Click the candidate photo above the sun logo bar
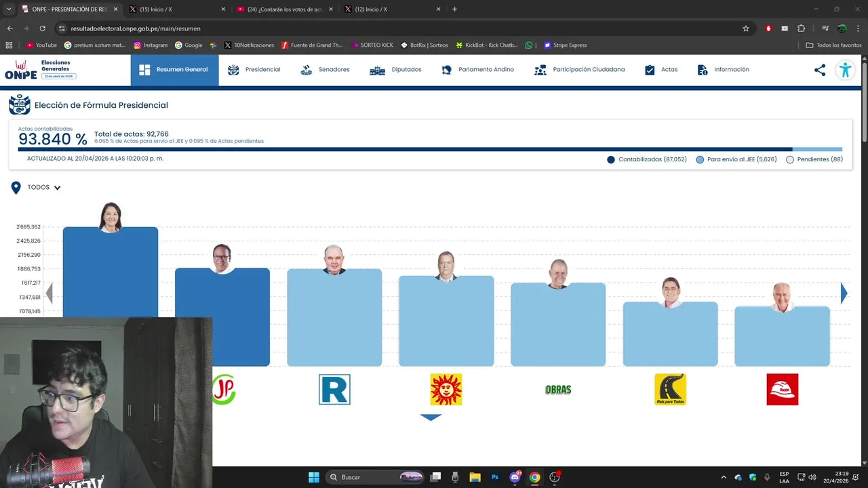 pos(446,266)
